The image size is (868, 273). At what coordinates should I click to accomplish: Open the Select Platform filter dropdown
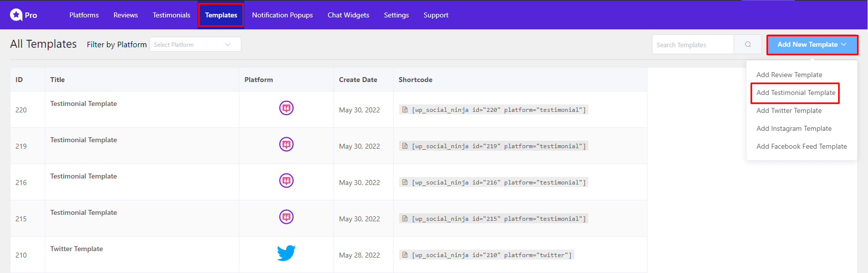[195, 44]
